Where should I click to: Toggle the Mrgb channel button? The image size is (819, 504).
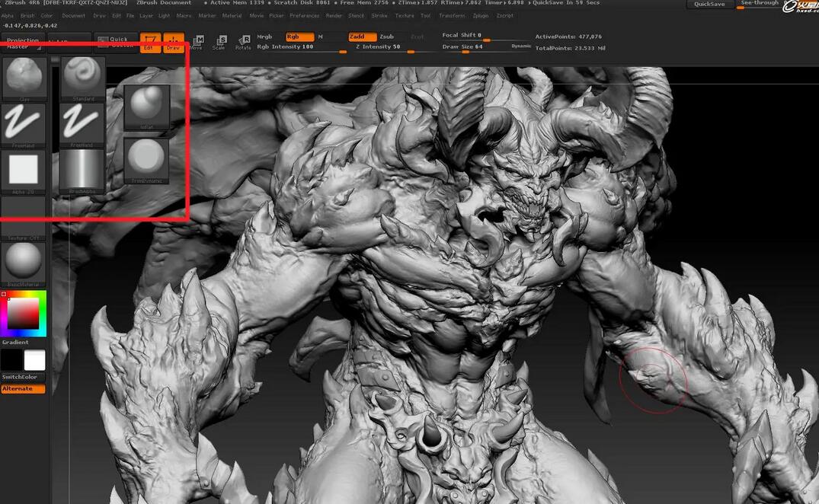(264, 37)
